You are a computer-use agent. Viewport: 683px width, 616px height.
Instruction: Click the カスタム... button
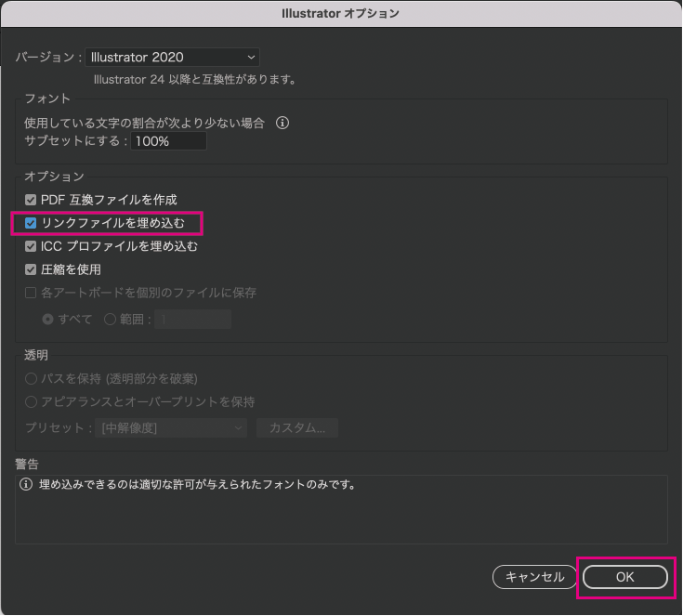(x=297, y=427)
